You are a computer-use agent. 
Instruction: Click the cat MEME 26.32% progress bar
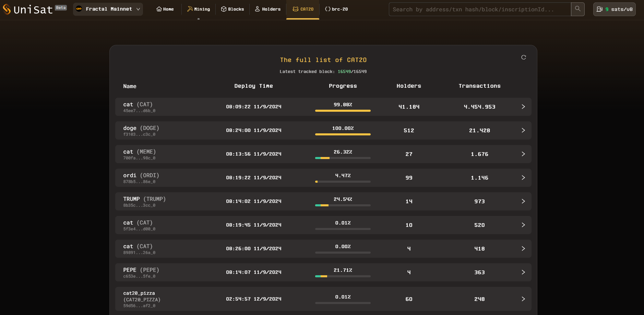point(343,158)
